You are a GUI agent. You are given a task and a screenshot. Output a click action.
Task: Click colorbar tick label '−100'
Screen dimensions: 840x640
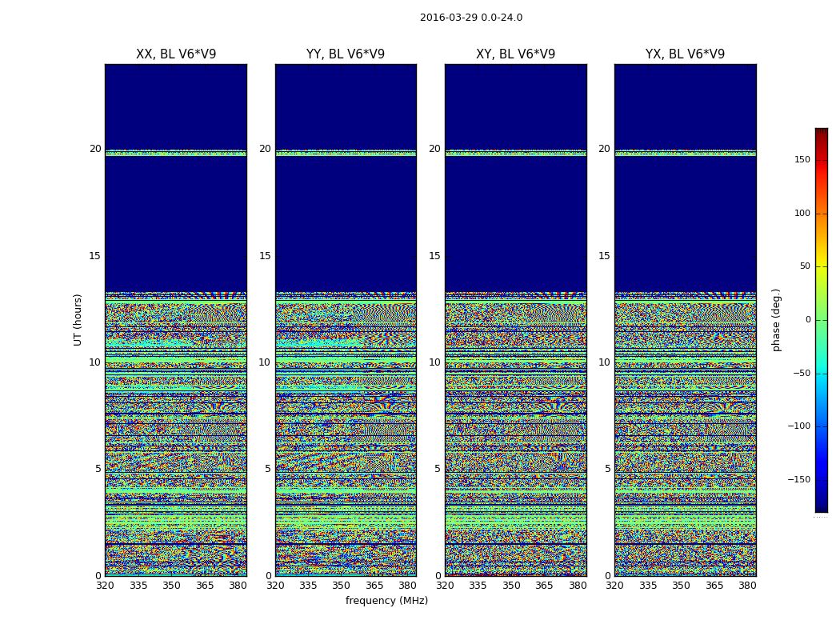[x=799, y=426]
